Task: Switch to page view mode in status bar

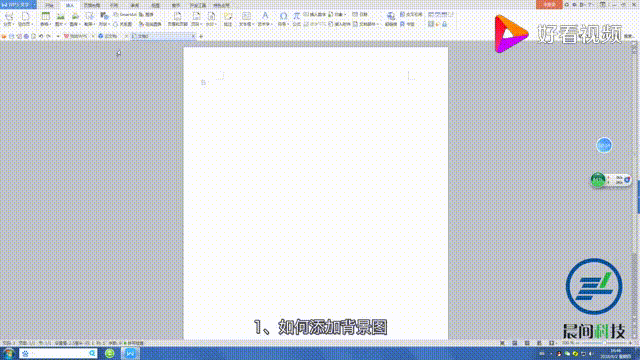Action: [x=515, y=343]
